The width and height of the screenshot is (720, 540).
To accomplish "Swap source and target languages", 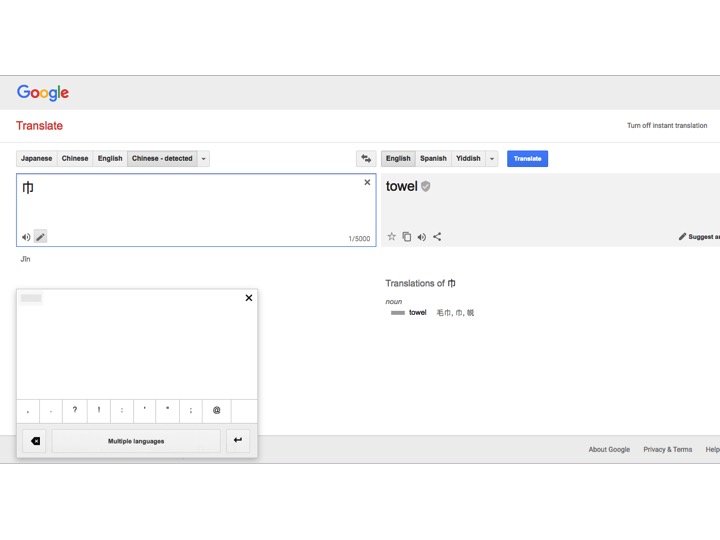I will point(366,158).
